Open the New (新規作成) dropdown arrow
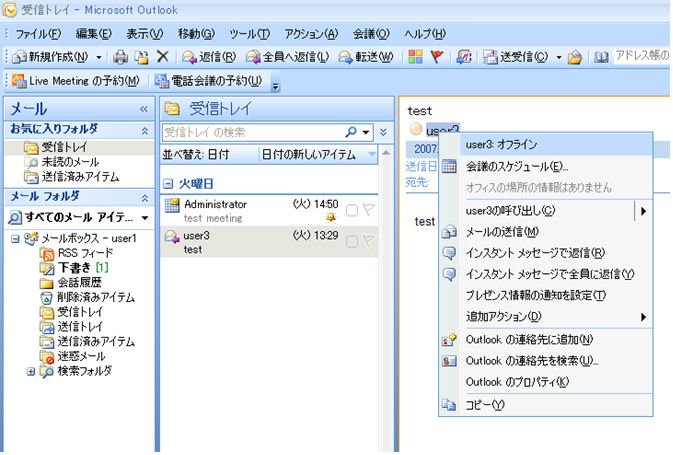673x455 pixels. tap(99, 57)
